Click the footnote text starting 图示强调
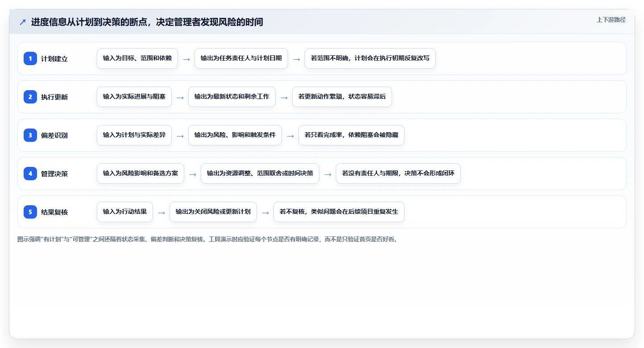Screen dimensions: 644x348 point(207,239)
